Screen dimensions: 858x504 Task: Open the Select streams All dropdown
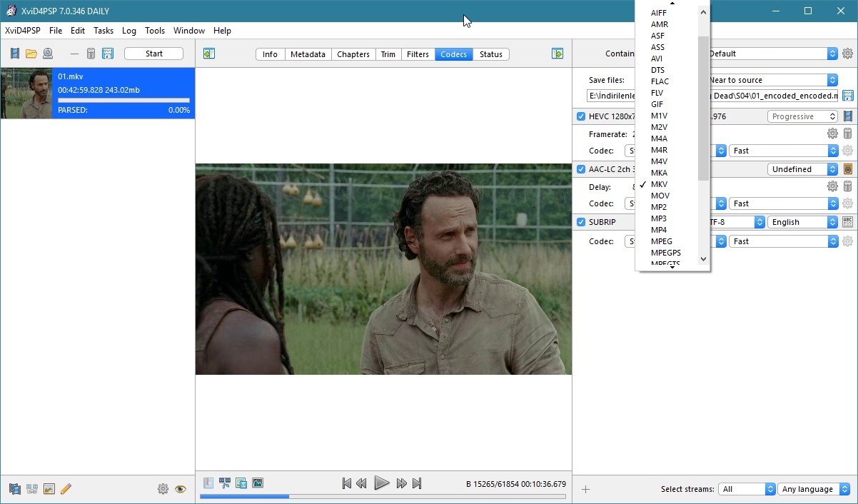pos(747,489)
